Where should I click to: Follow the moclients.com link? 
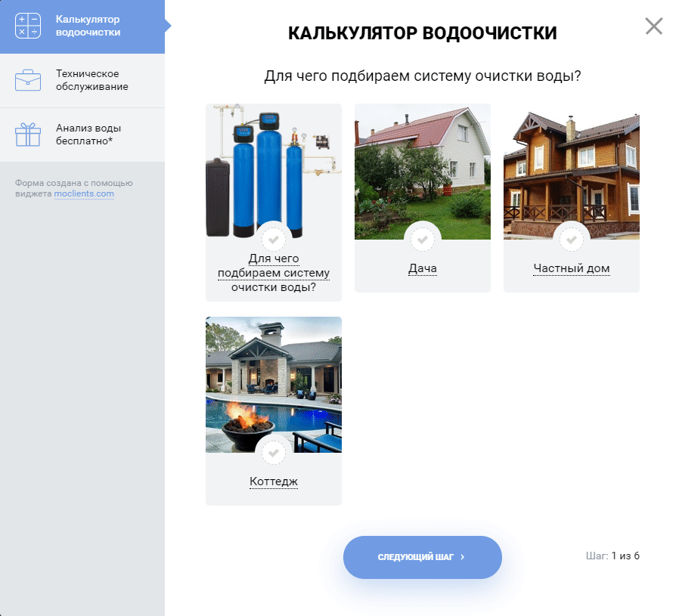point(84,193)
